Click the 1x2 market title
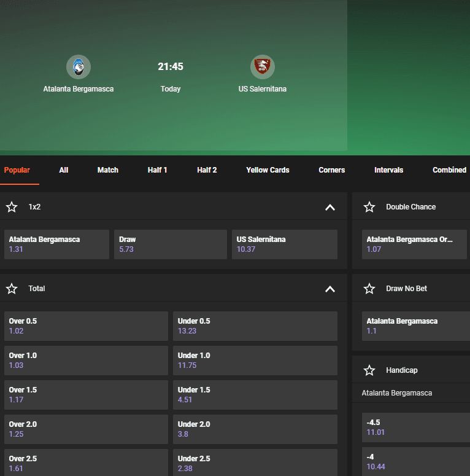Image resolution: width=470 pixels, height=476 pixels. pyautogui.click(x=34, y=207)
